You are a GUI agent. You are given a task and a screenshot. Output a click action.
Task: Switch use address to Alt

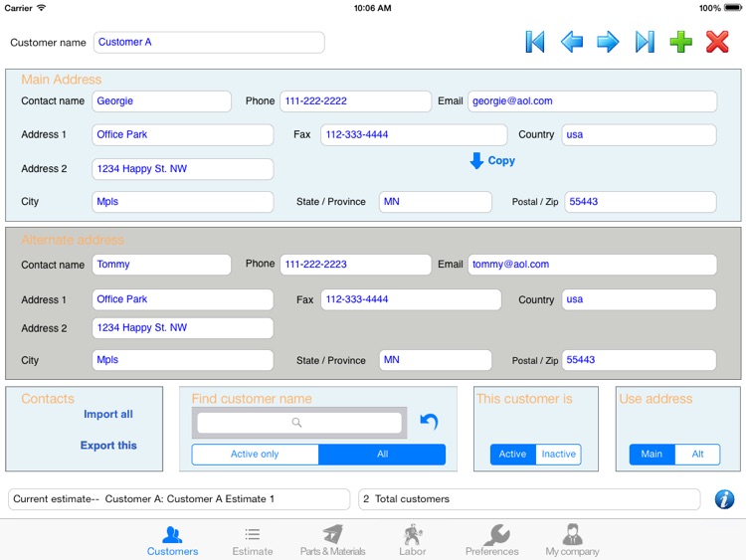(697, 455)
